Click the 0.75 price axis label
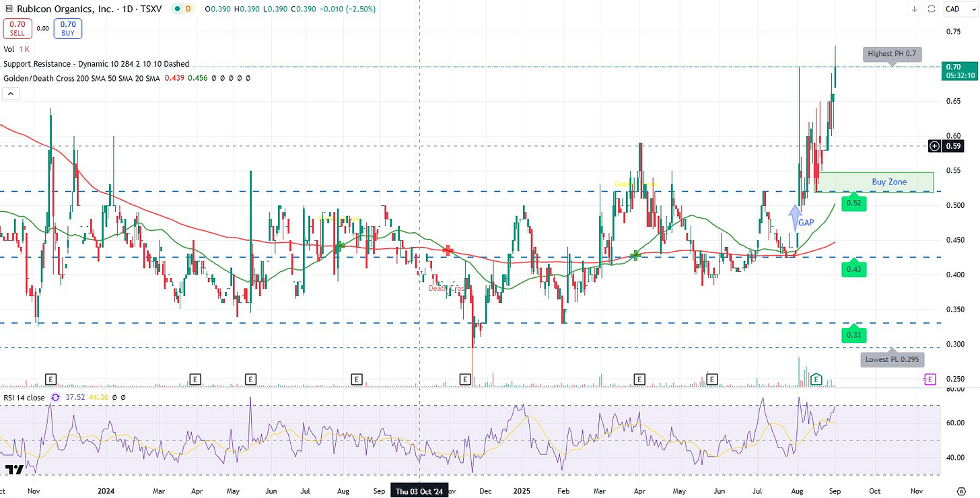The height and width of the screenshot is (498, 980). 952,31
